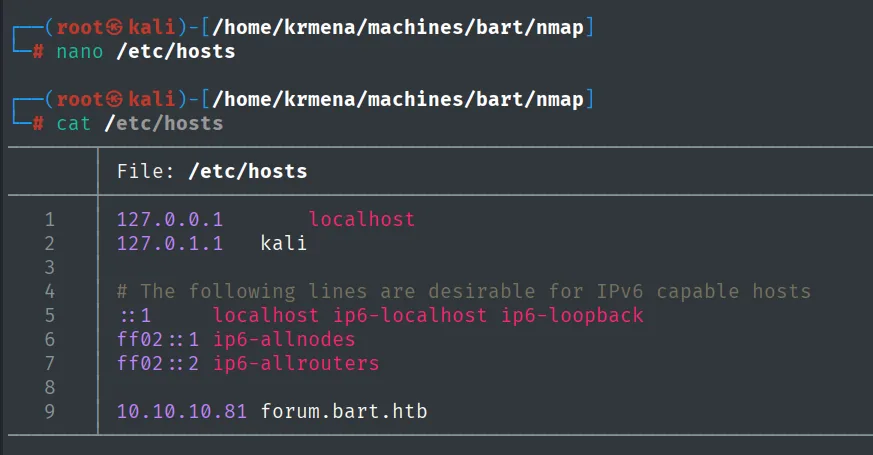Click 'ff02::2' address on line 7
Screen dimensions: 873x455
[x=158, y=363]
